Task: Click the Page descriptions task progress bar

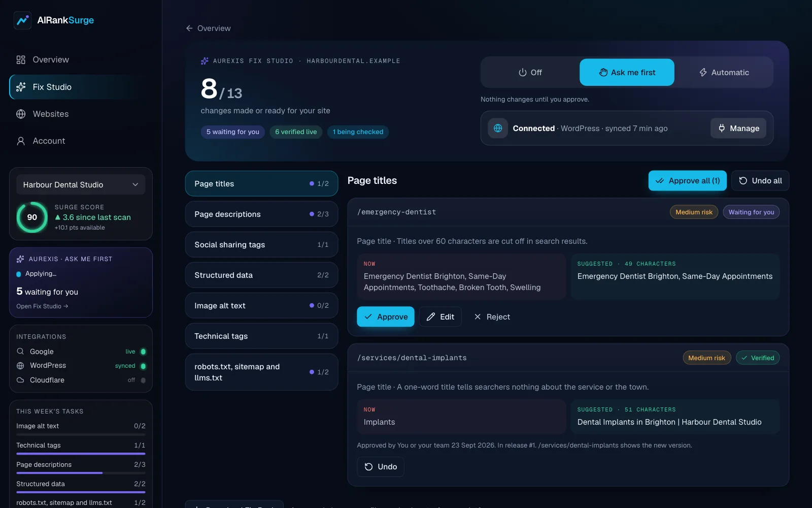Action: point(81,473)
